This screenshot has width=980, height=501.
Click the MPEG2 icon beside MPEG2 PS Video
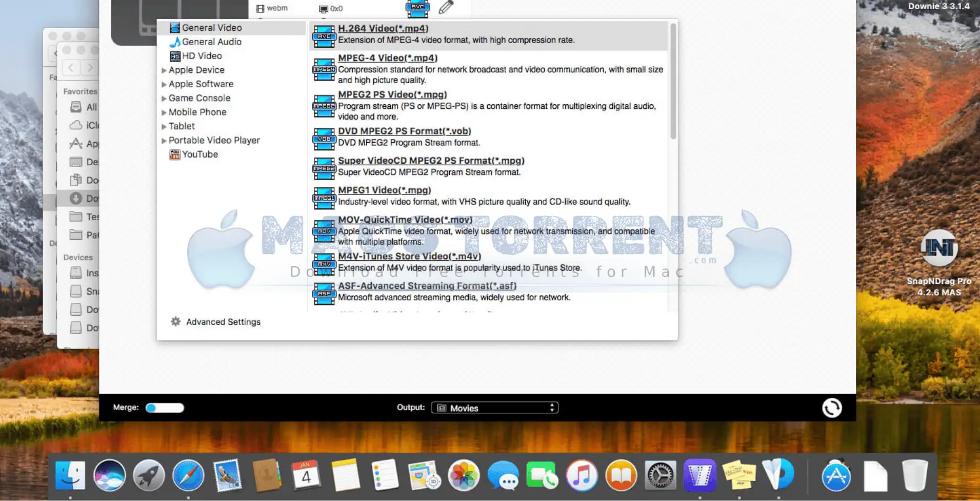pos(324,106)
